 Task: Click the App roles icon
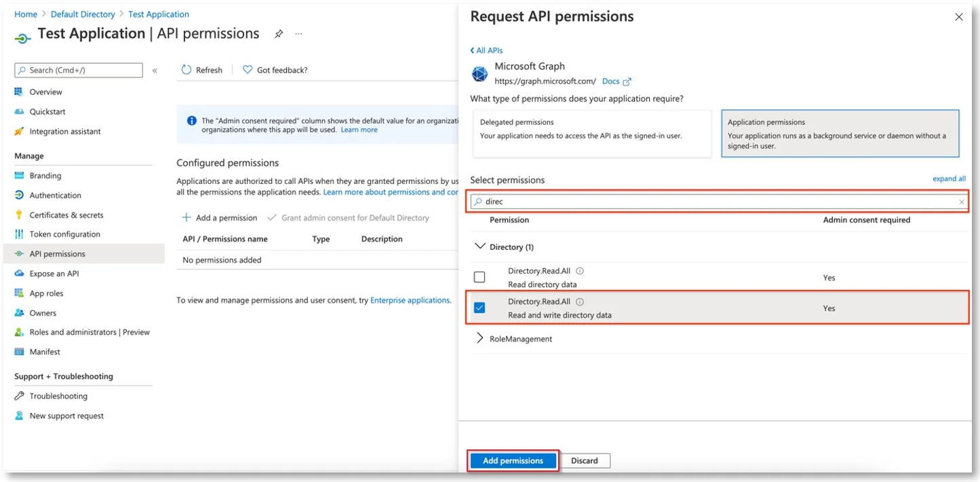tap(19, 293)
